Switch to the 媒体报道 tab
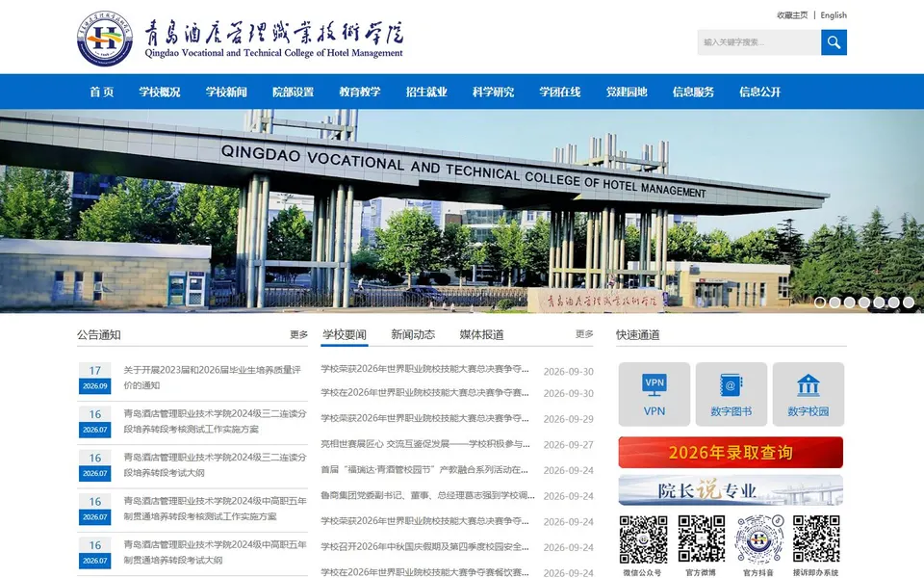Image resolution: width=924 pixels, height=578 pixels. 481,335
